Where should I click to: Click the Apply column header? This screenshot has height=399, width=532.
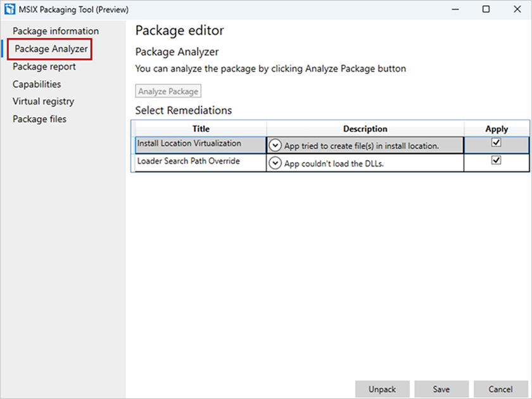click(497, 129)
